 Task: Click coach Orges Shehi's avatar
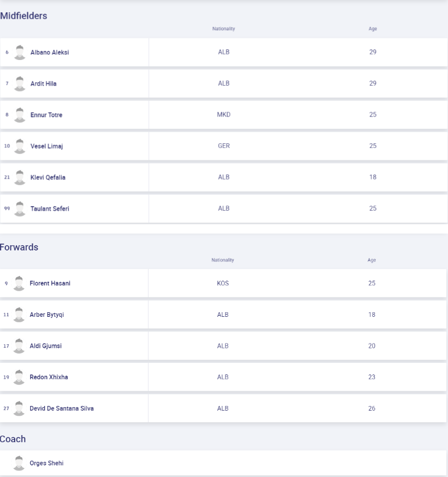(x=19, y=463)
